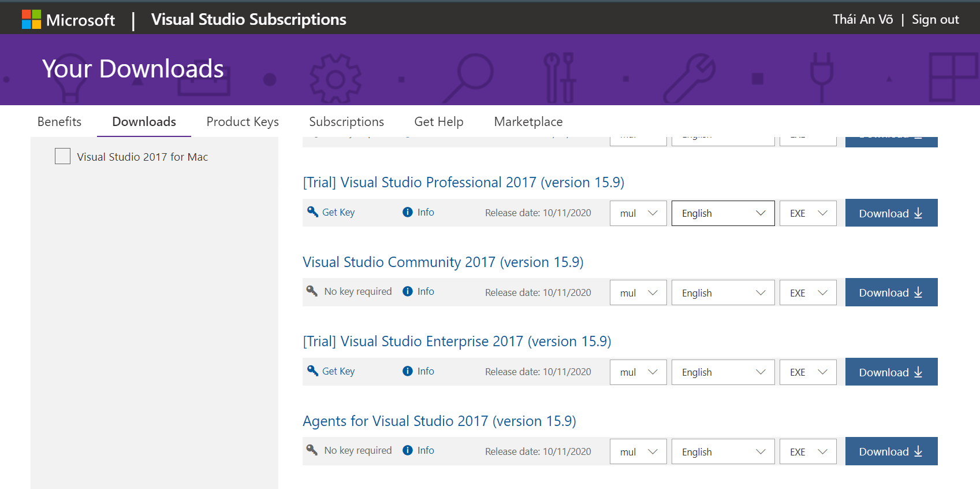Check the Visual Studio 2017 for Mac checkbox
This screenshot has width=980, height=489.
pos(62,156)
